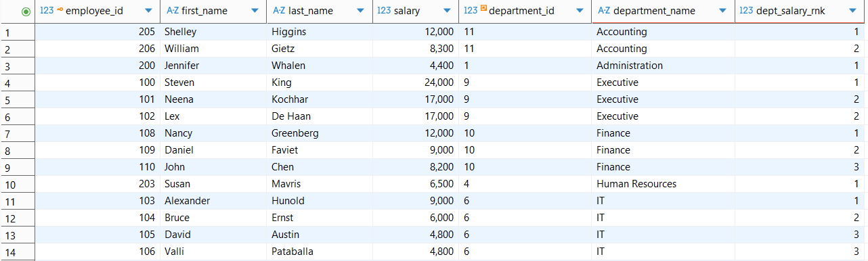Open the salary column filter dropdown
The image size is (868, 261).
[x=447, y=11]
